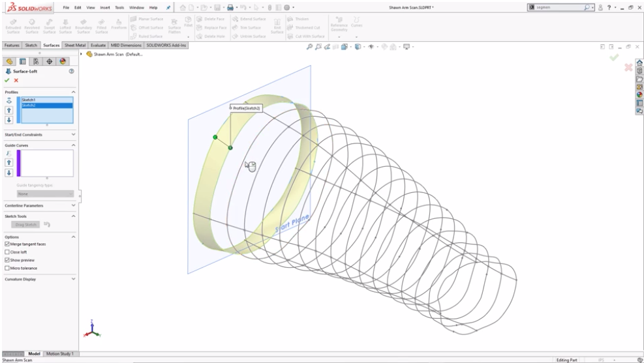Open the Insert menu
Screen dimensions: 644x363
click(x=105, y=7)
